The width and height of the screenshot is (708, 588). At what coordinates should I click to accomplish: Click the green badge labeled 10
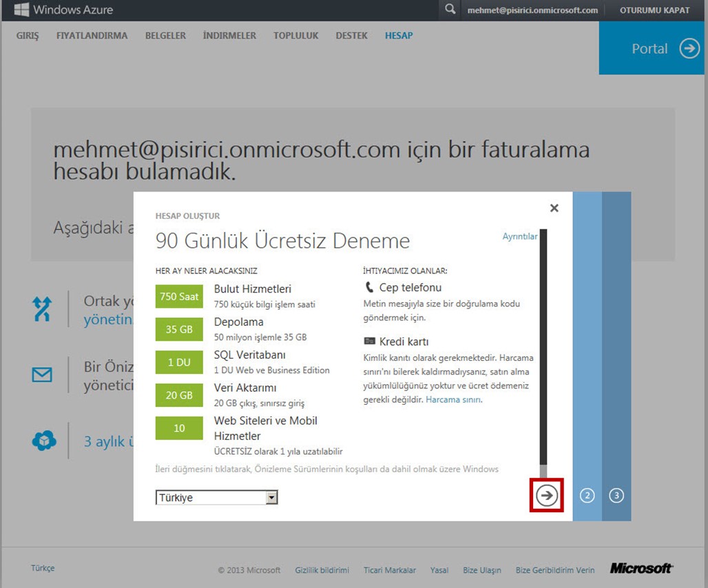coord(179,428)
